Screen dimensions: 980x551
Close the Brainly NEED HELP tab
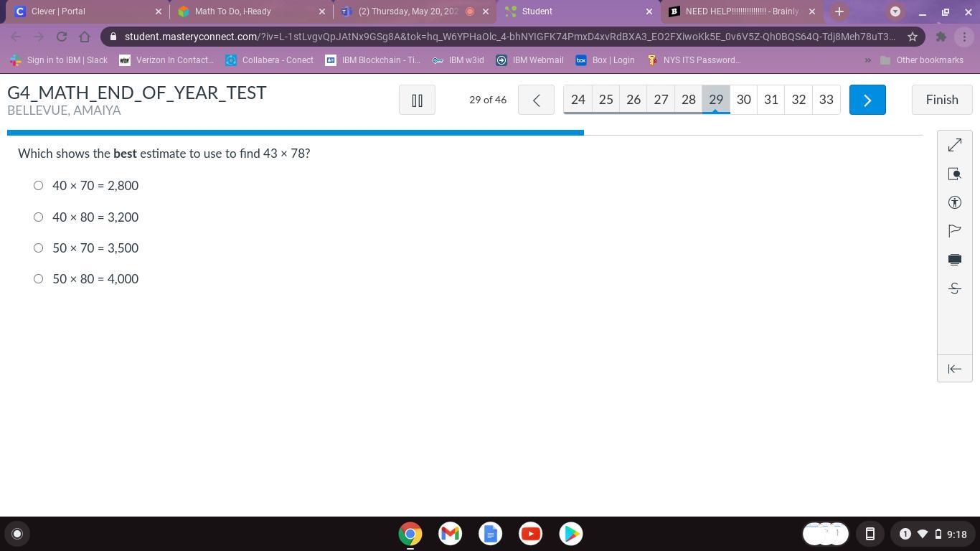click(812, 11)
